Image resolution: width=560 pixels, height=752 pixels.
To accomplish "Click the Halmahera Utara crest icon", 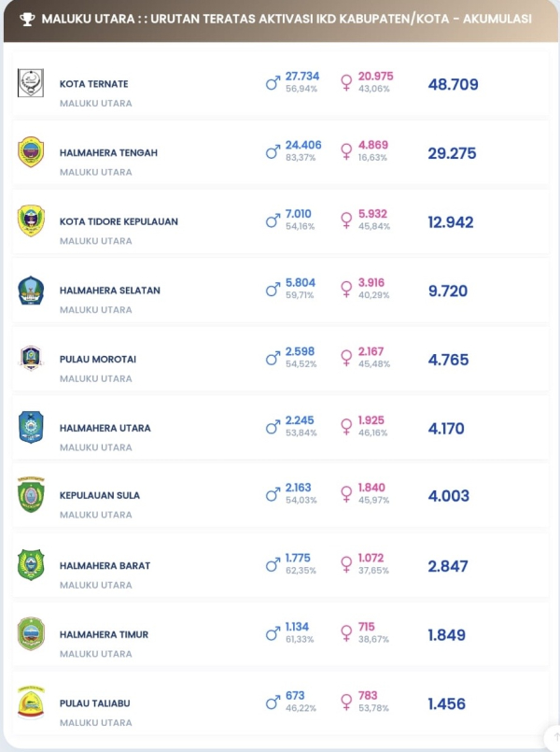I will pos(31,427).
